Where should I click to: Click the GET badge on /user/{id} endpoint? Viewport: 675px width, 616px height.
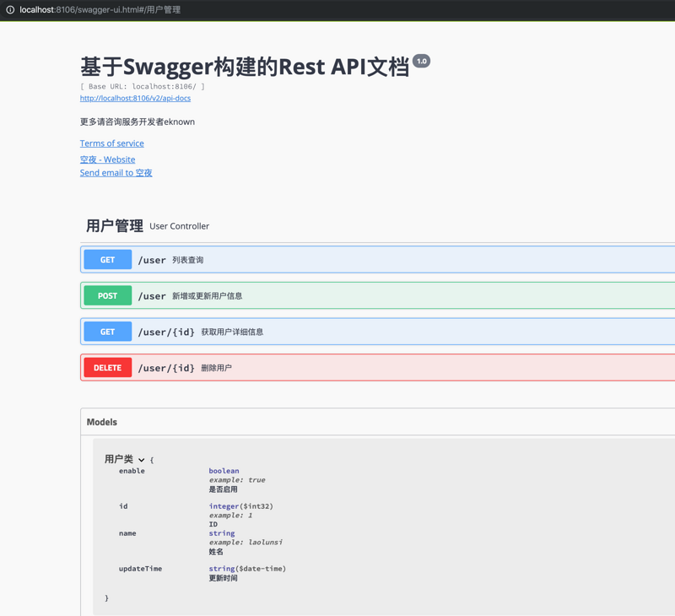tap(107, 331)
